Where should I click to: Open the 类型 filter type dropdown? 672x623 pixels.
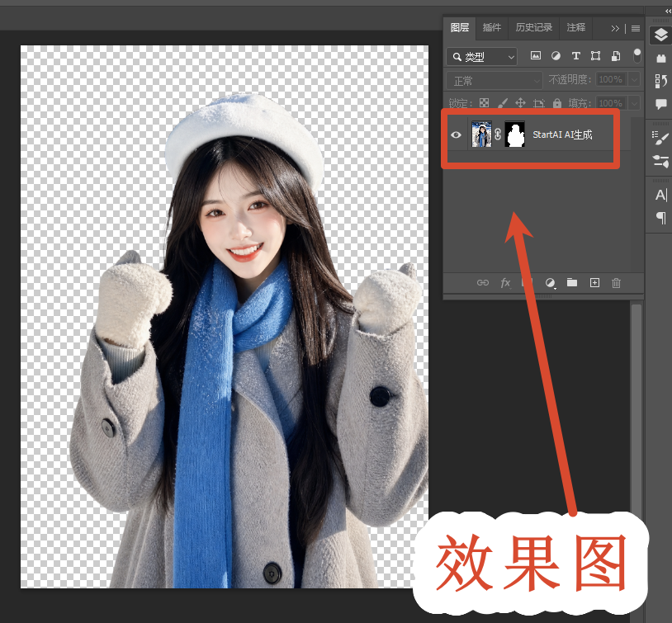[482, 57]
